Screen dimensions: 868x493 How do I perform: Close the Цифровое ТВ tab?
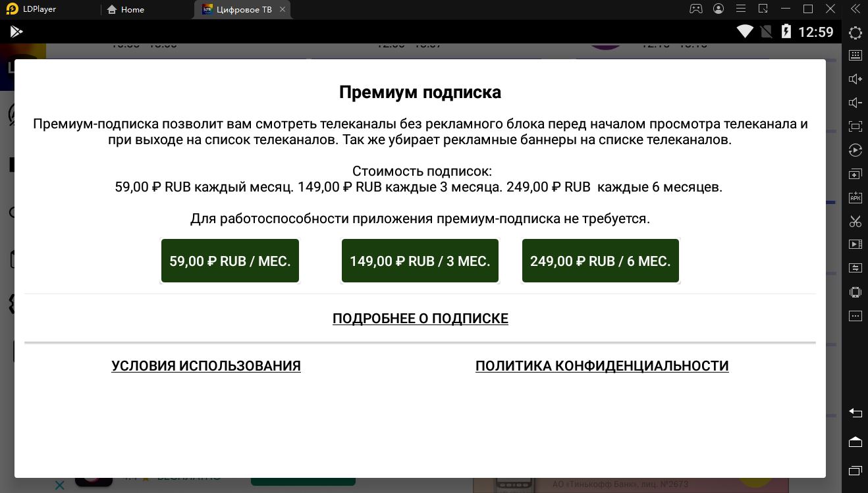[x=283, y=9]
